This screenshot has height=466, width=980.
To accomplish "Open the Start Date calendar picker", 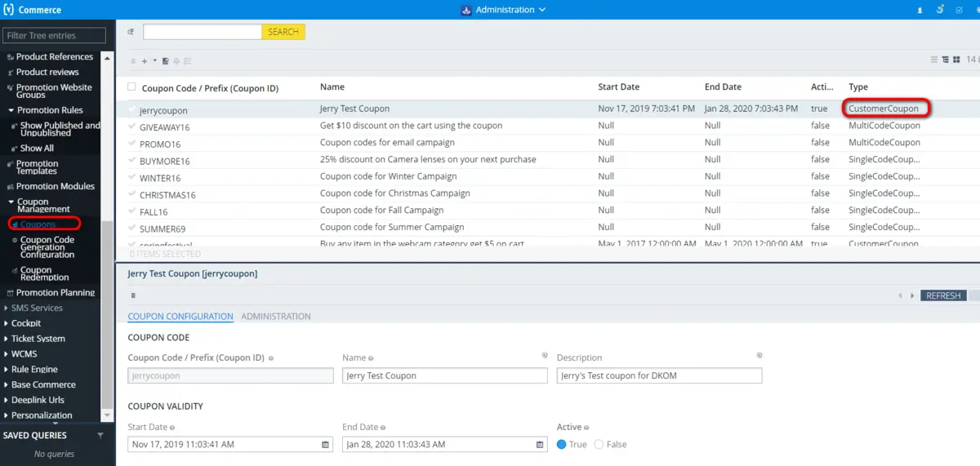I will [325, 445].
